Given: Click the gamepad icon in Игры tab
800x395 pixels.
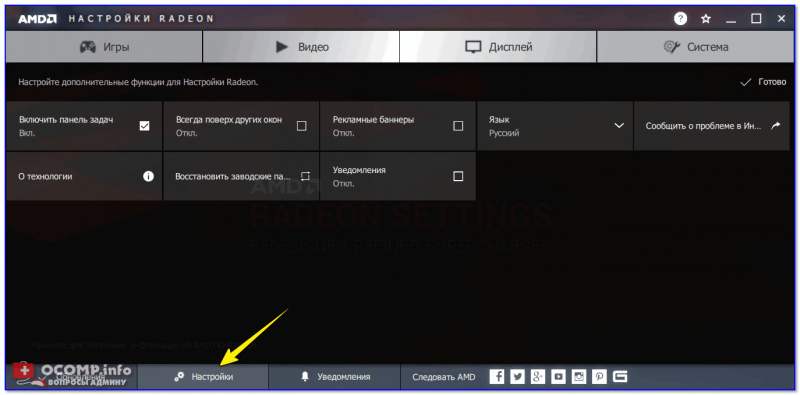Looking at the screenshot, I should click(x=88, y=47).
